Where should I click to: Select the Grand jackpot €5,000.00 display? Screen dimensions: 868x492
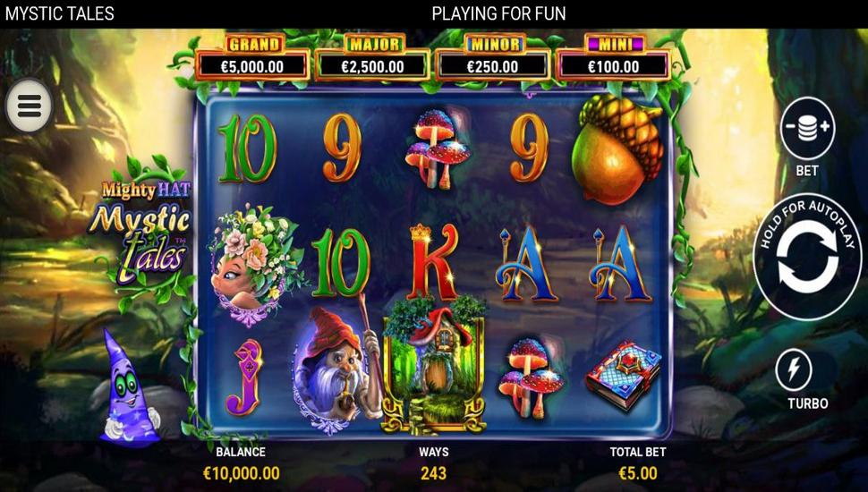(x=251, y=58)
